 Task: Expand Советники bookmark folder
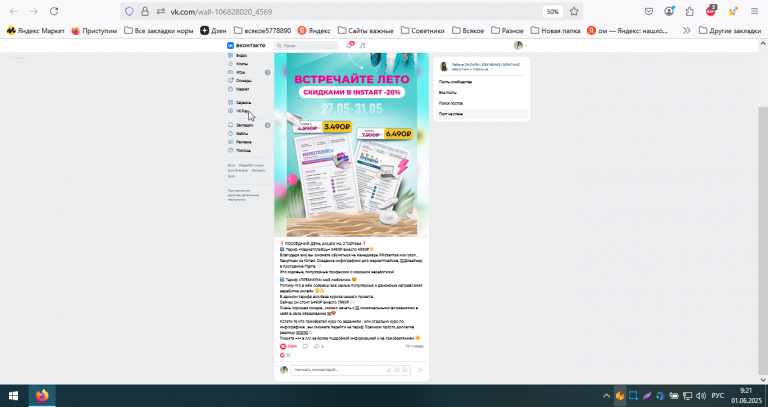pyautogui.click(x=423, y=30)
